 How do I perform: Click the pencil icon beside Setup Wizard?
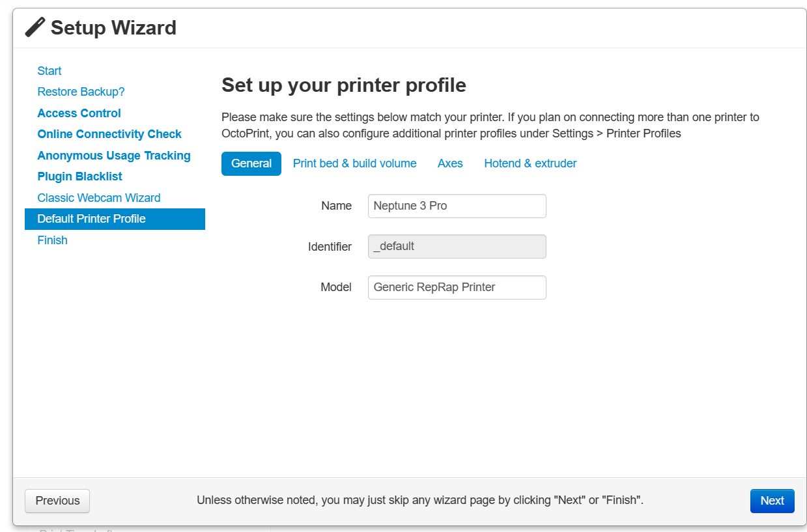35,27
